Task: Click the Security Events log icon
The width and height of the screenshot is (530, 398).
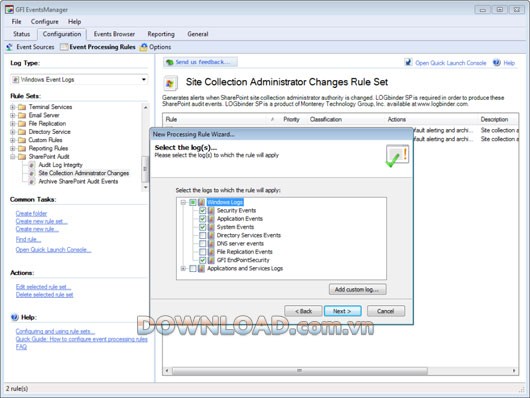Action: [211, 210]
